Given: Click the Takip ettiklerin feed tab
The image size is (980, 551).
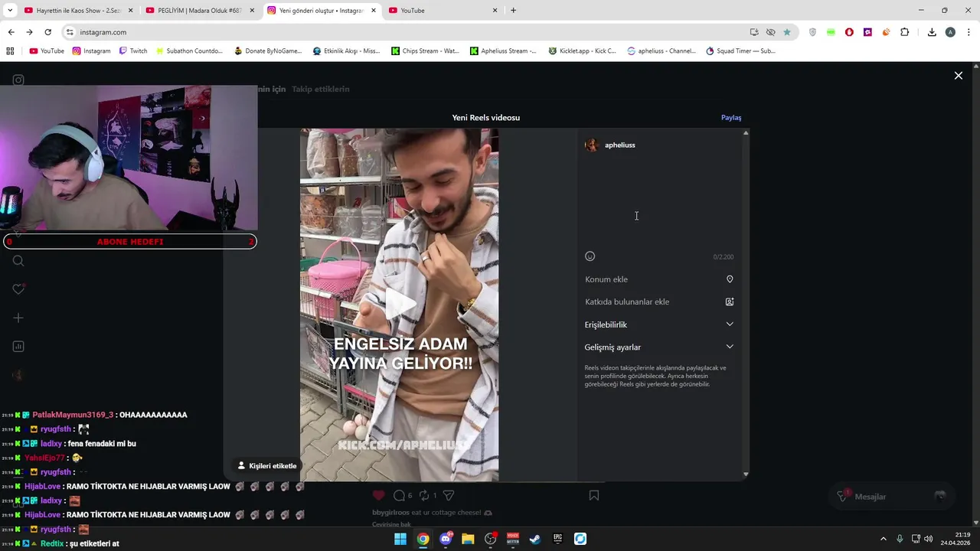Looking at the screenshot, I should [x=320, y=90].
